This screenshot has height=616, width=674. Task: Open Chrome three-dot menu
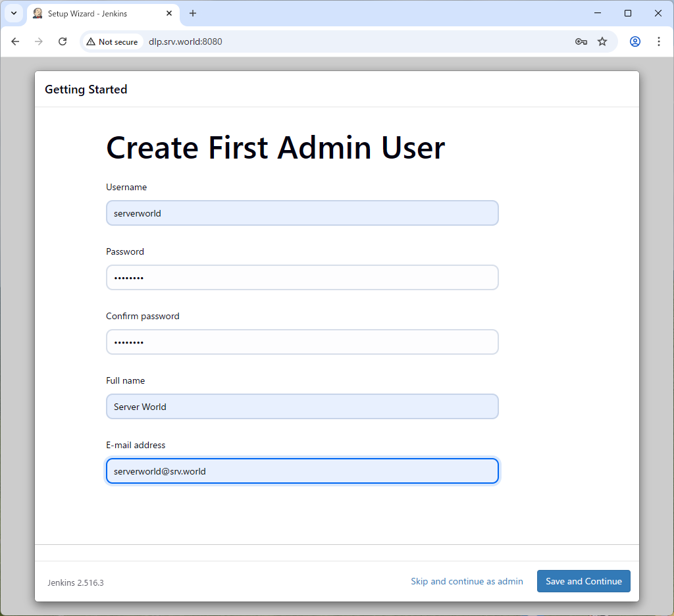coord(659,41)
